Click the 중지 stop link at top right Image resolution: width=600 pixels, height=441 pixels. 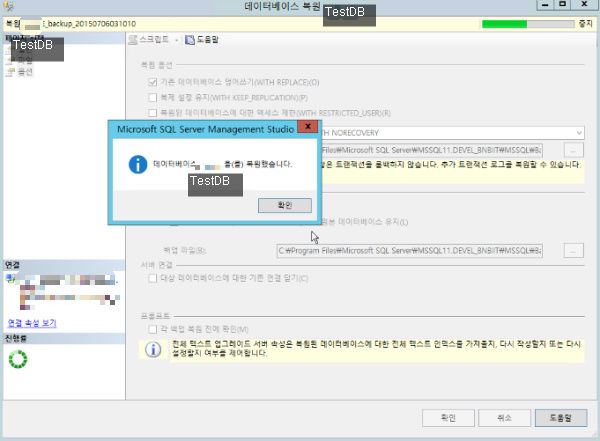click(x=585, y=24)
